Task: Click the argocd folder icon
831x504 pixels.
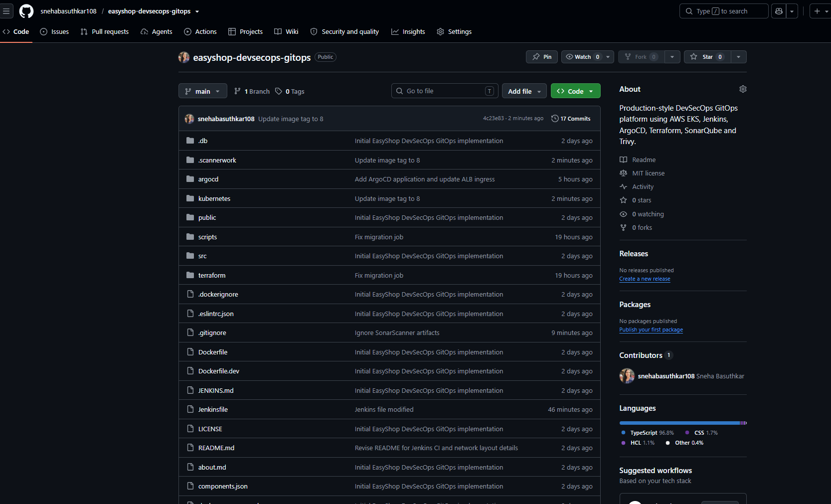Action: coord(190,179)
